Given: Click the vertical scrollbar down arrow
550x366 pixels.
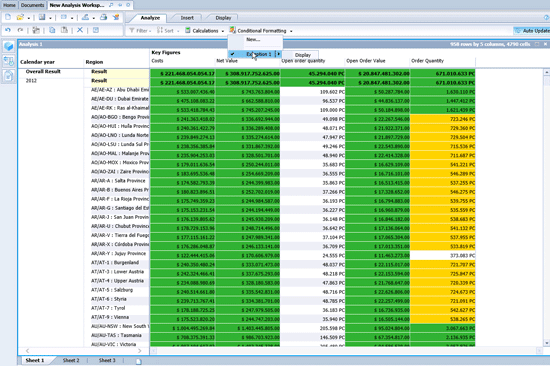Looking at the screenshot, I should tap(546, 343).
